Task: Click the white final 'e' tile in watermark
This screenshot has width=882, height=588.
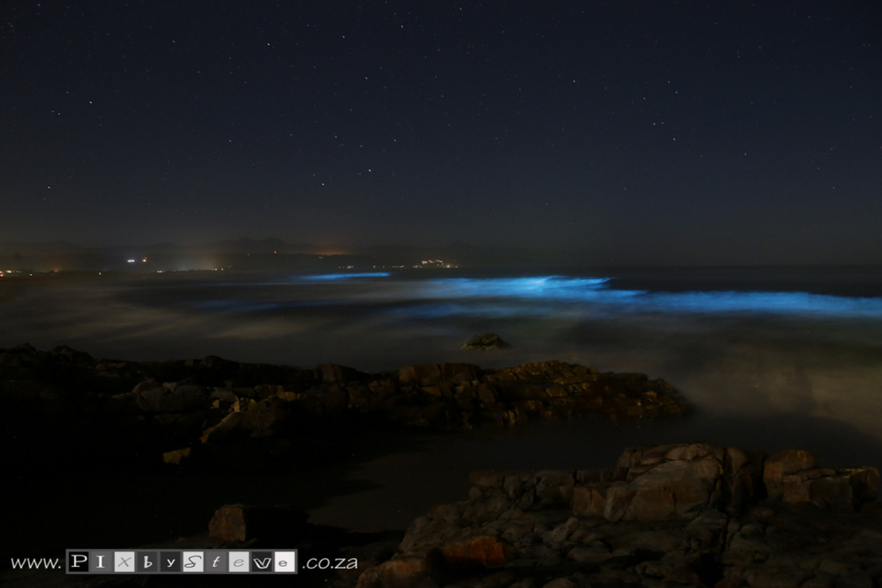Action: 284,562
